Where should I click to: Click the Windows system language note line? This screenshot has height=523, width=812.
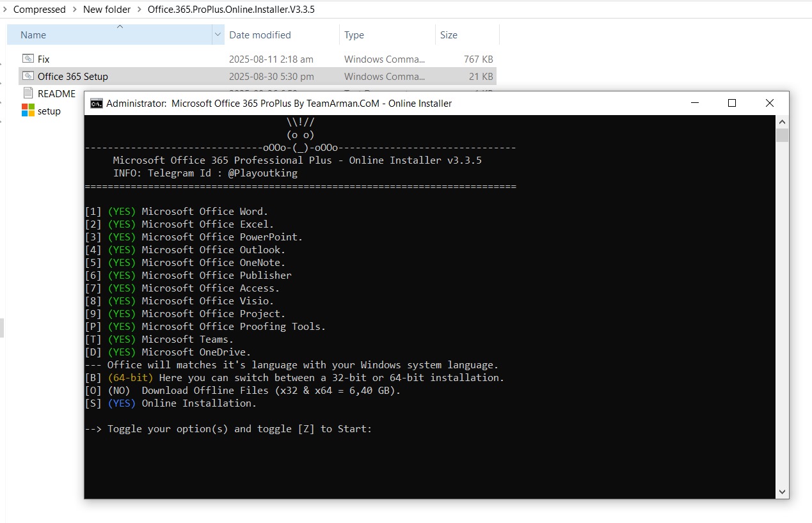[x=292, y=365]
